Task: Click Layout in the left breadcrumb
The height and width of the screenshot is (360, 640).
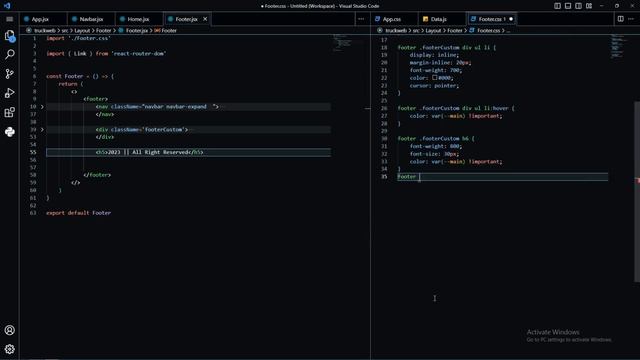Action: (x=82, y=31)
